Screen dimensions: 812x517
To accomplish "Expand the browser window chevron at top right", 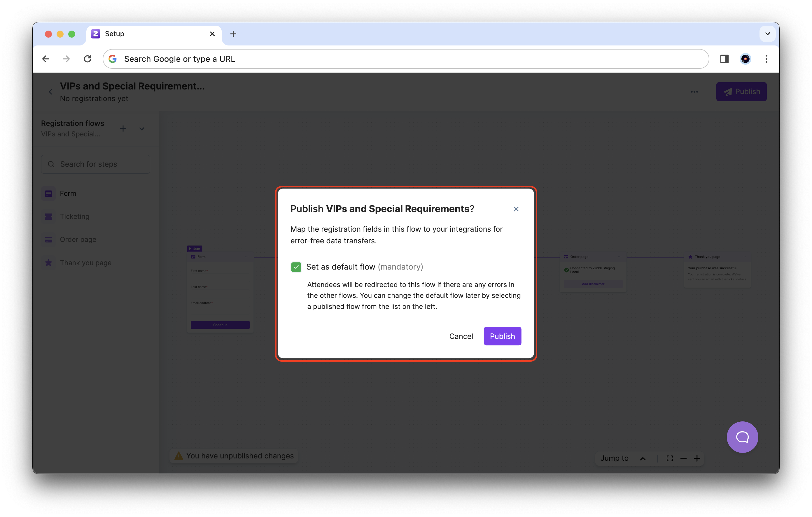I will tap(767, 34).
